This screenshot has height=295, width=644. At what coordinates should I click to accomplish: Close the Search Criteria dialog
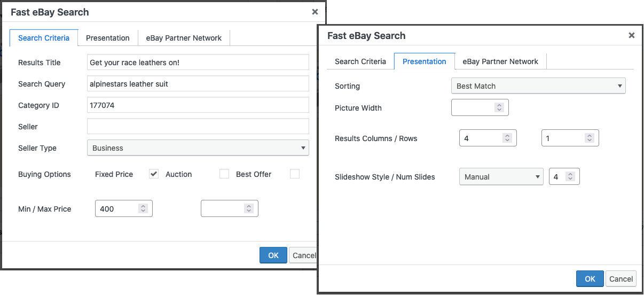click(315, 12)
